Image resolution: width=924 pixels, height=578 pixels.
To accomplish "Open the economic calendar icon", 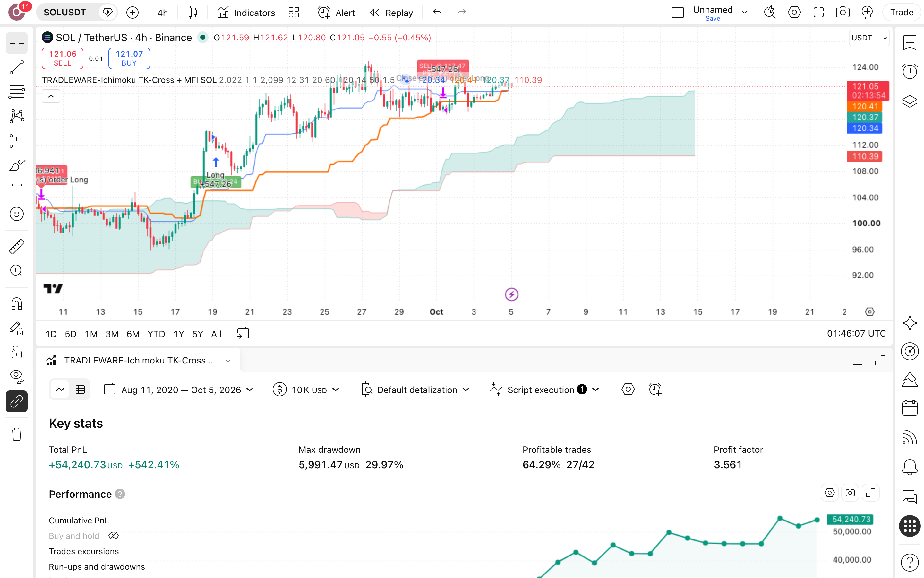I will 910,408.
